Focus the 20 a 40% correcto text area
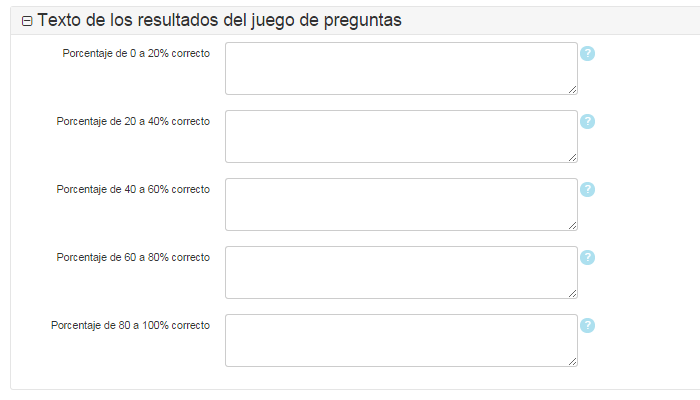 click(401, 137)
